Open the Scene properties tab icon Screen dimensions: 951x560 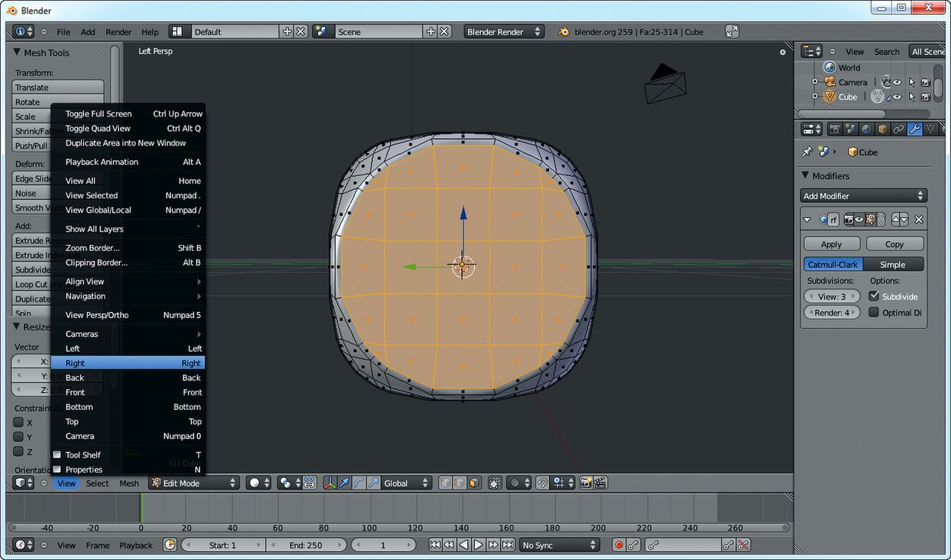851,129
